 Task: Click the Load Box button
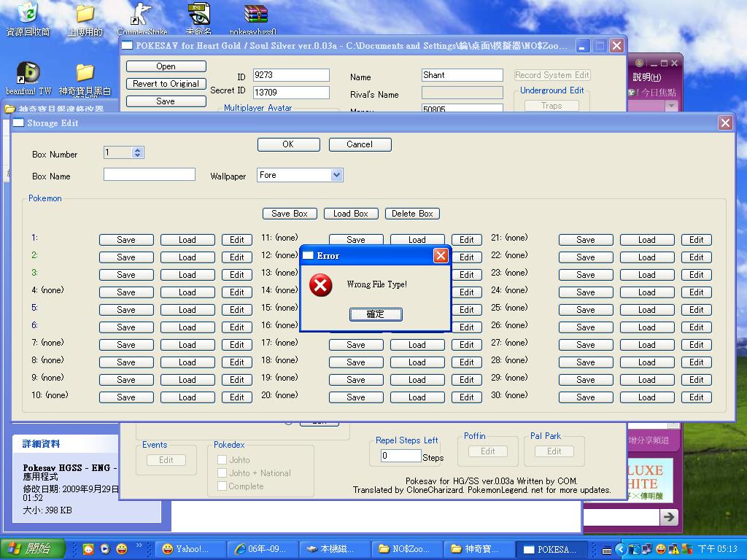(351, 214)
